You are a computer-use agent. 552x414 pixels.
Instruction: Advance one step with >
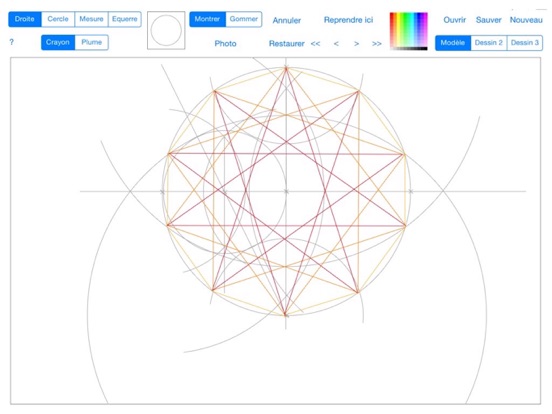click(x=357, y=44)
